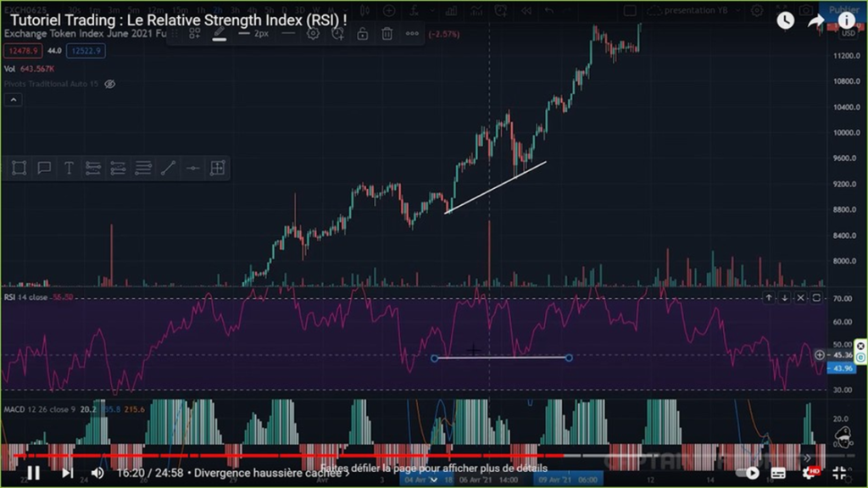Expand the time interval dropdown arrow

pos(346,10)
